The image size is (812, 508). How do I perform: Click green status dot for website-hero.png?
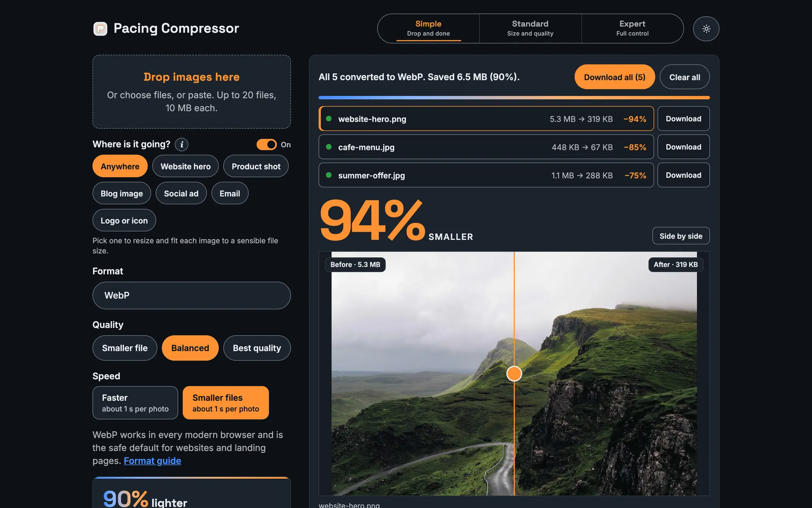(329, 119)
